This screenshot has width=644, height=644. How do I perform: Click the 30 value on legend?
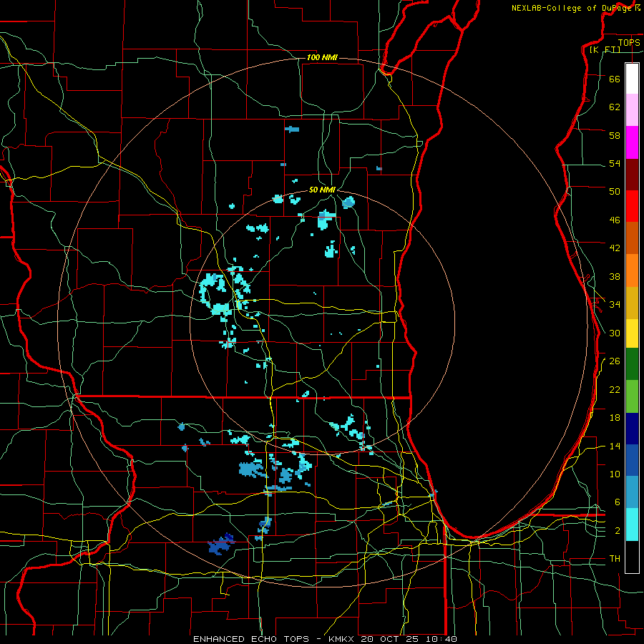coord(615,333)
